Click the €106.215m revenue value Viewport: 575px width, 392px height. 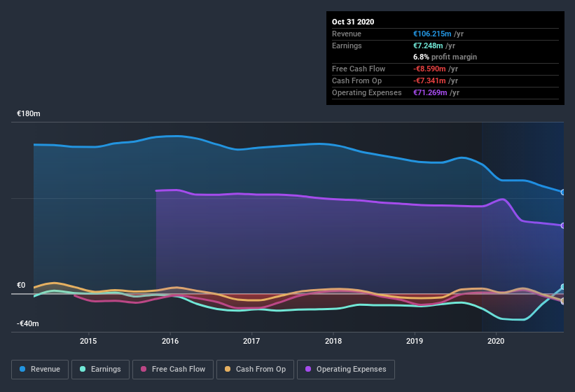pos(432,34)
